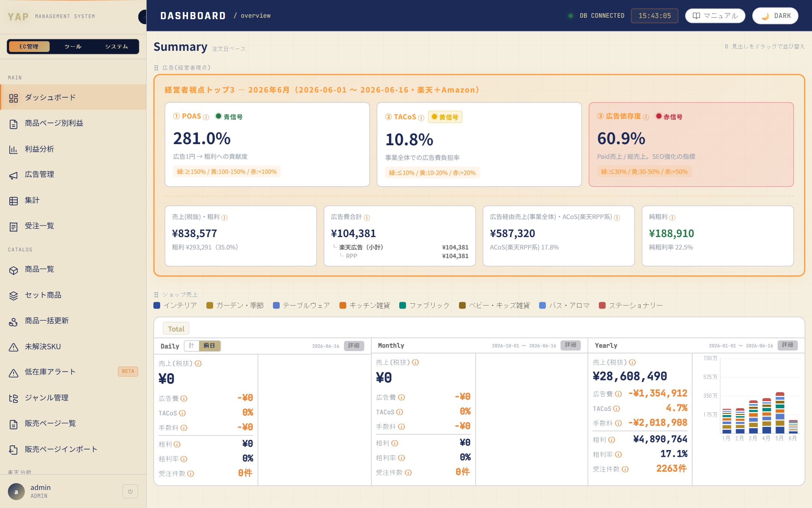The width and height of the screenshot is (812, 508).
Task: Toggle ガーデン・季節 legend color swatch
Action: point(210,305)
